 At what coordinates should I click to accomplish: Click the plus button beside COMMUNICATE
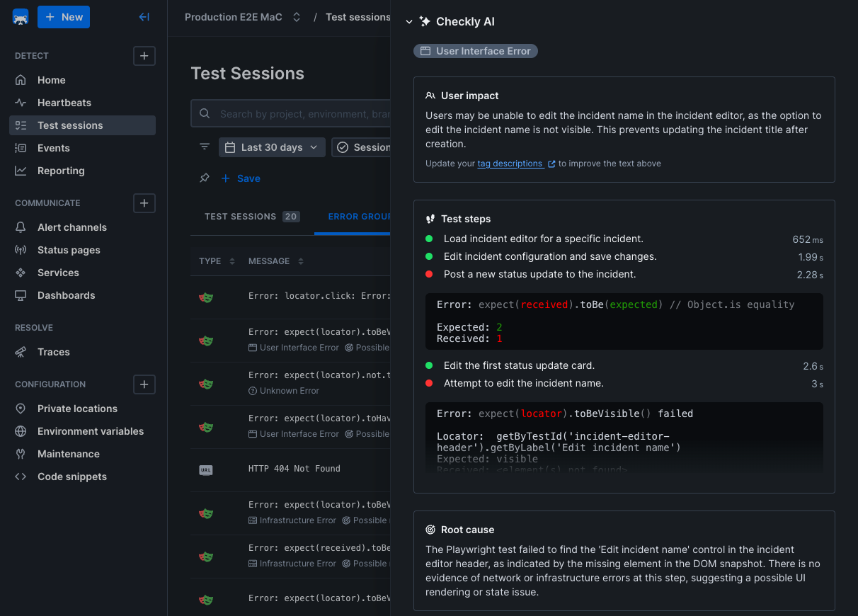(x=144, y=203)
